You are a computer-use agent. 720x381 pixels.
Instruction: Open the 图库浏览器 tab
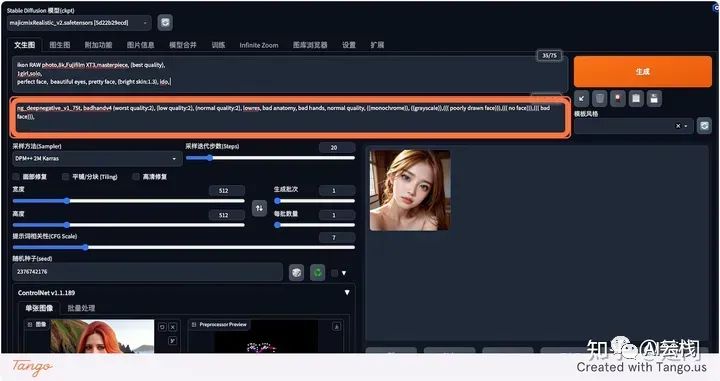coord(310,45)
